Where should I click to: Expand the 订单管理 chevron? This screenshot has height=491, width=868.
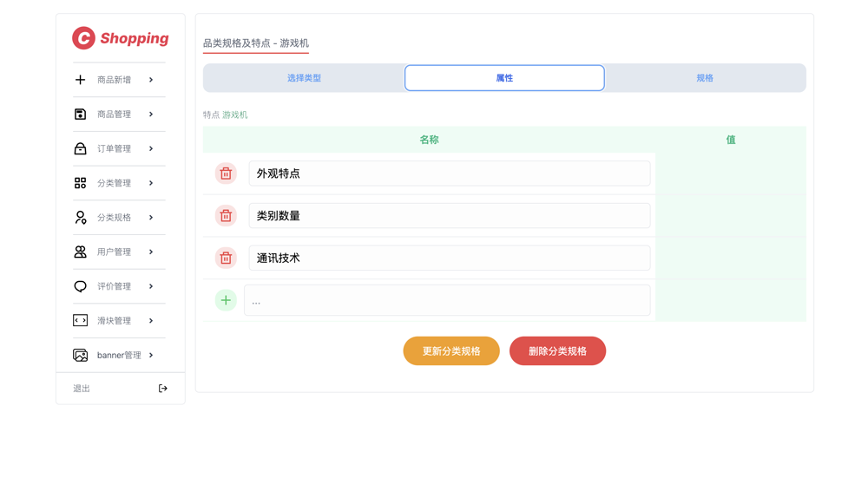[151, 148]
